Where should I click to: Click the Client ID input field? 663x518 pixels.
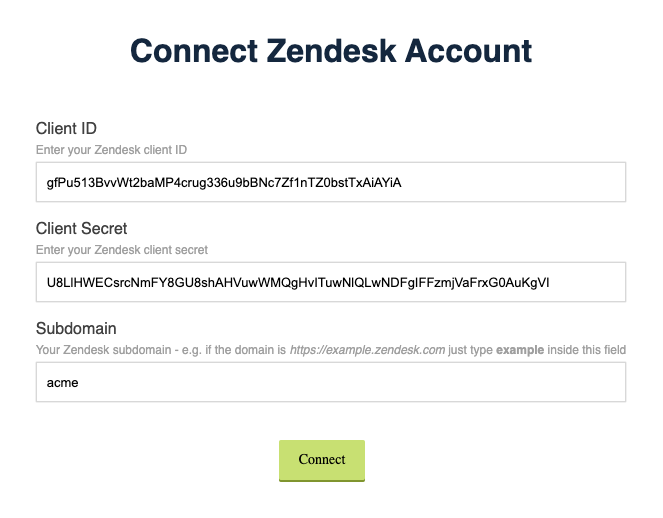pyautogui.click(x=330, y=182)
